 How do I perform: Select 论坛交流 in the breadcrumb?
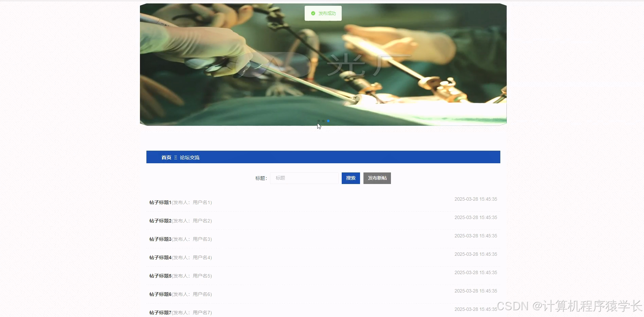point(190,157)
